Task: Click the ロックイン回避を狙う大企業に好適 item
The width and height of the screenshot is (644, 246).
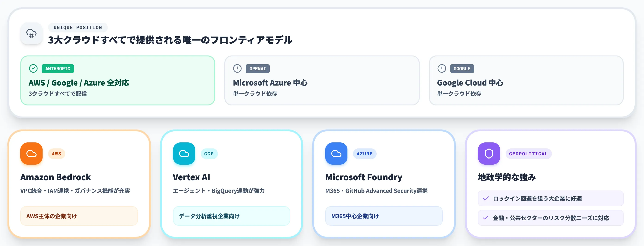Action: pyautogui.click(x=551, y=199)
